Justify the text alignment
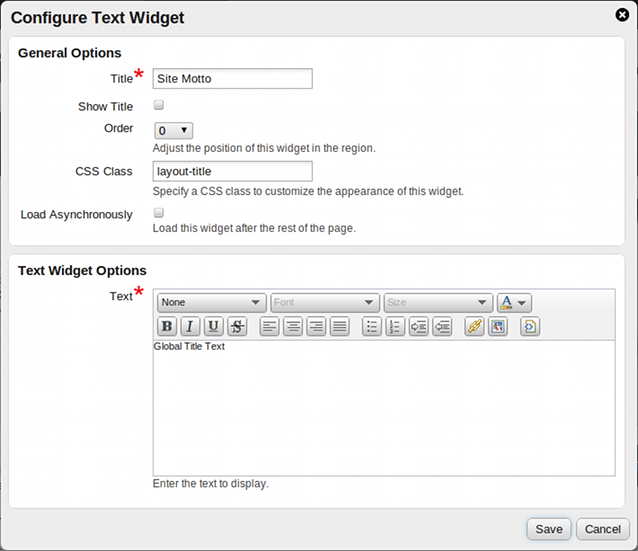Screen dimensions: 638x551 (340, 327)
